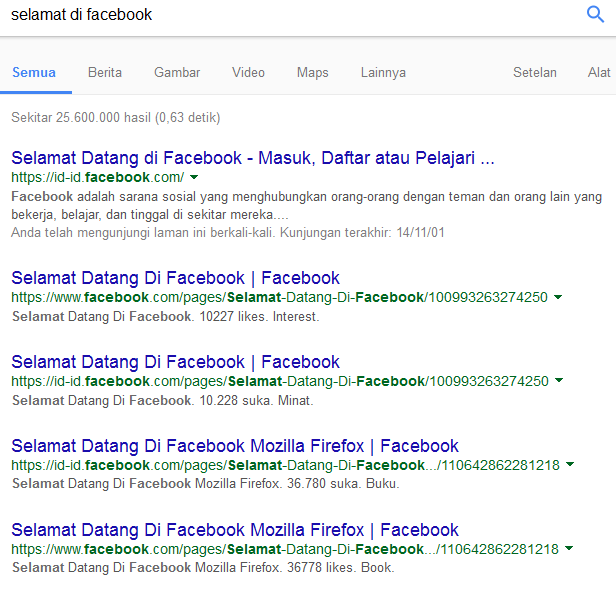
Task: Expand arrow beside id-id.facebook.com 100993263274250 URL
Action: point(559,380)
